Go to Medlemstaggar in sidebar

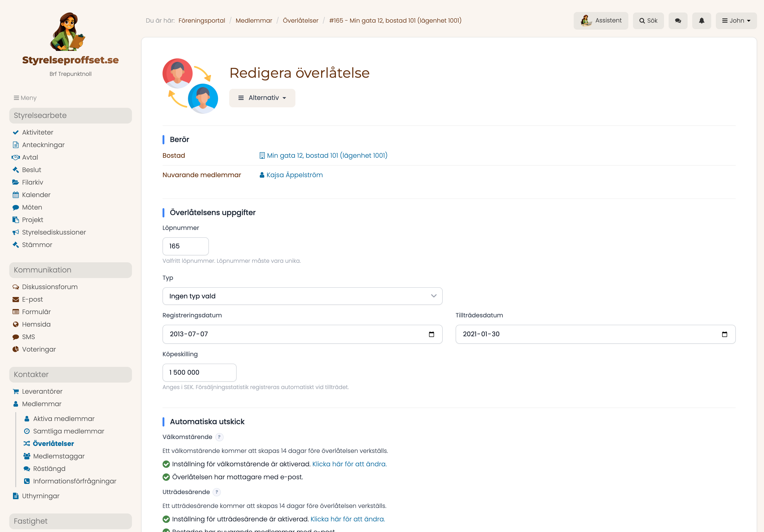pyautogui.click(x=54, y=456)
